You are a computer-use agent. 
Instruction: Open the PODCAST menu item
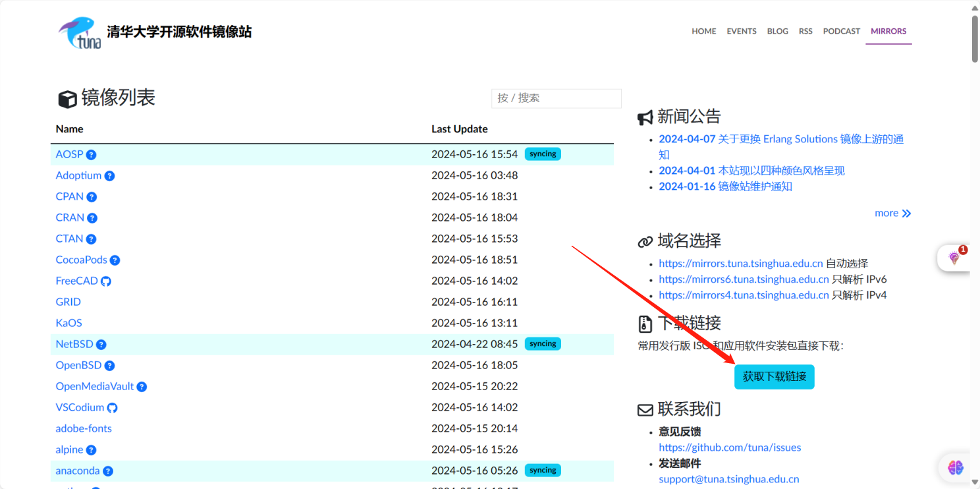842,31
